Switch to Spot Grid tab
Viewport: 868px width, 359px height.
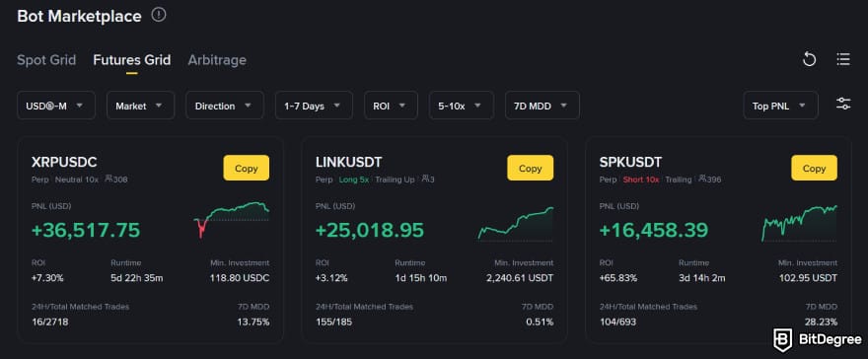point(46,60)
